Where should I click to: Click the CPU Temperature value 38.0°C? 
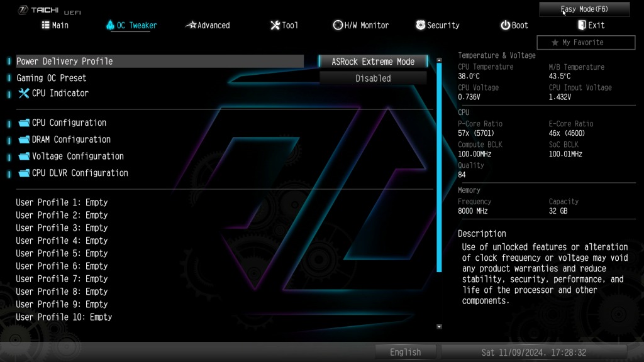click(x=469, y=76)
